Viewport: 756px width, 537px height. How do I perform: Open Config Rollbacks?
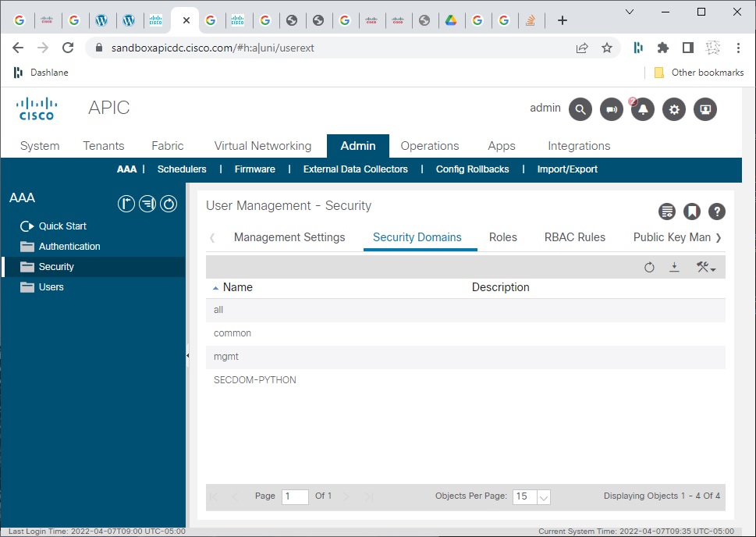(473, 169)
